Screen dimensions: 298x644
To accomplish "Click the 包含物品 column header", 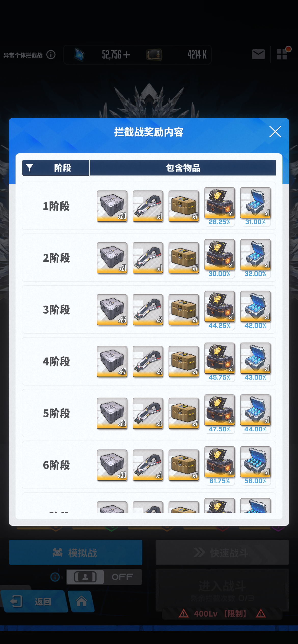I will tap(183, 168).
